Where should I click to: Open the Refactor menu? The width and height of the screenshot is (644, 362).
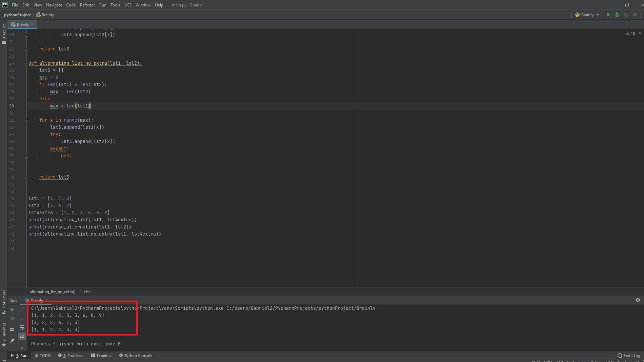pyautogui.click(x=87, y=5)
